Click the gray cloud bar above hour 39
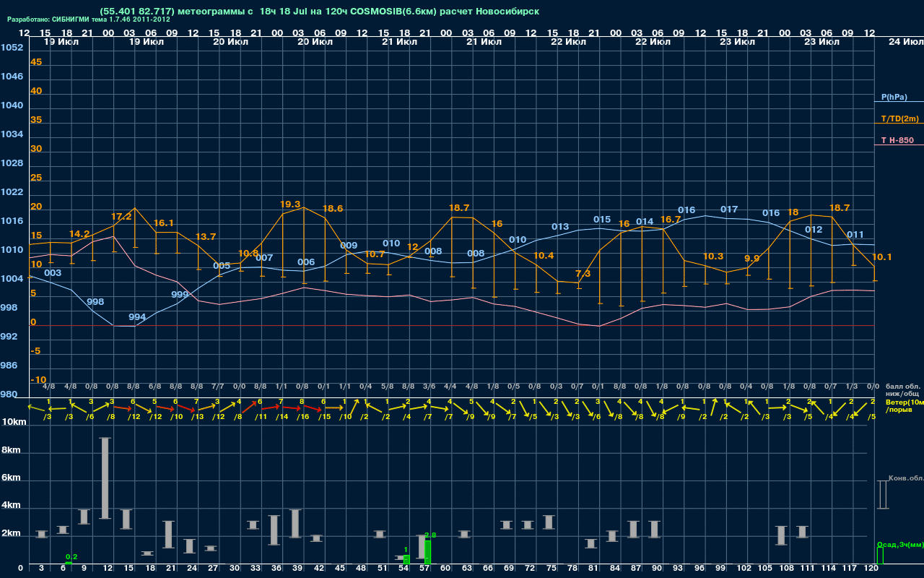Screen dimensions: 924x578 (295, 523)
